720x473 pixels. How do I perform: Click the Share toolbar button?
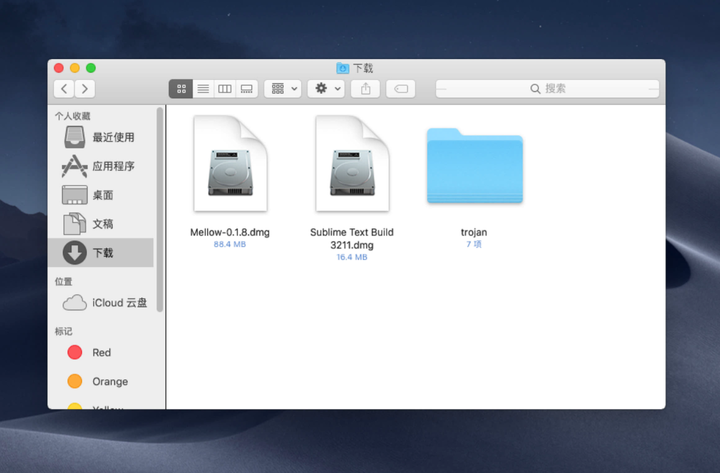[366, 89]
